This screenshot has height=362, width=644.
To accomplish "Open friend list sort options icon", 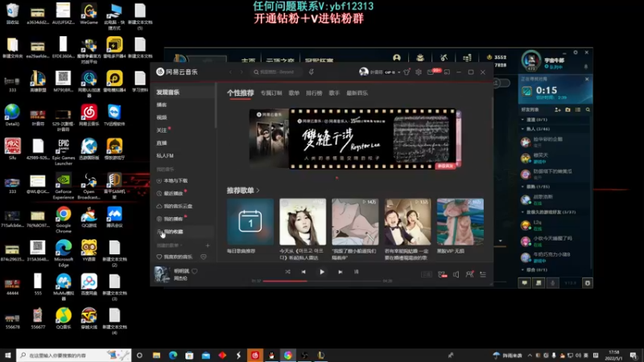I will (x=578, y=109).
